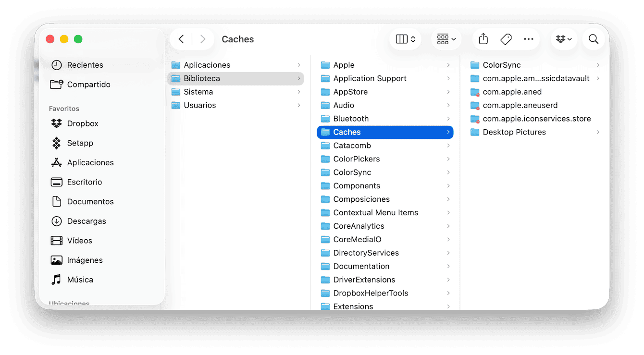Click the Share toolbar icon

[x=483, y=39]
